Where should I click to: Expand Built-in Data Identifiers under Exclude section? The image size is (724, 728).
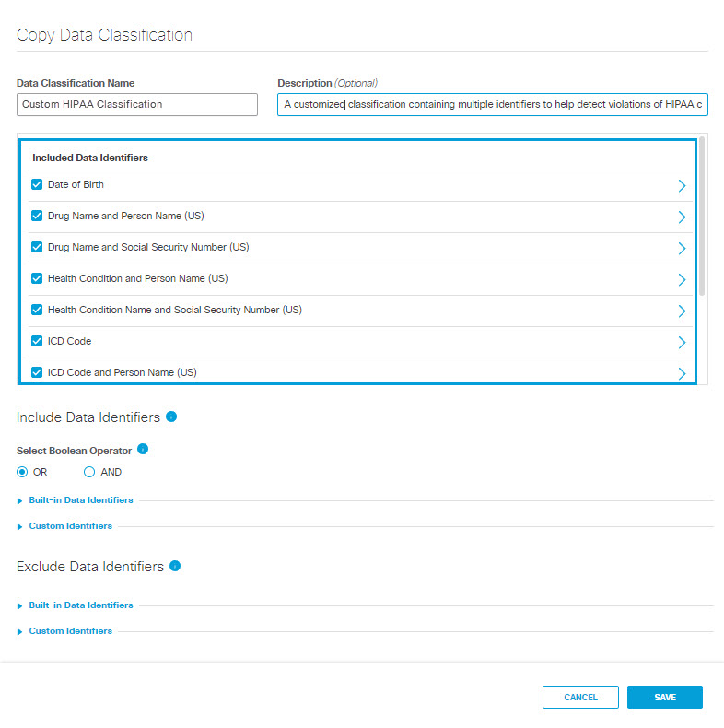click(81, 605)
